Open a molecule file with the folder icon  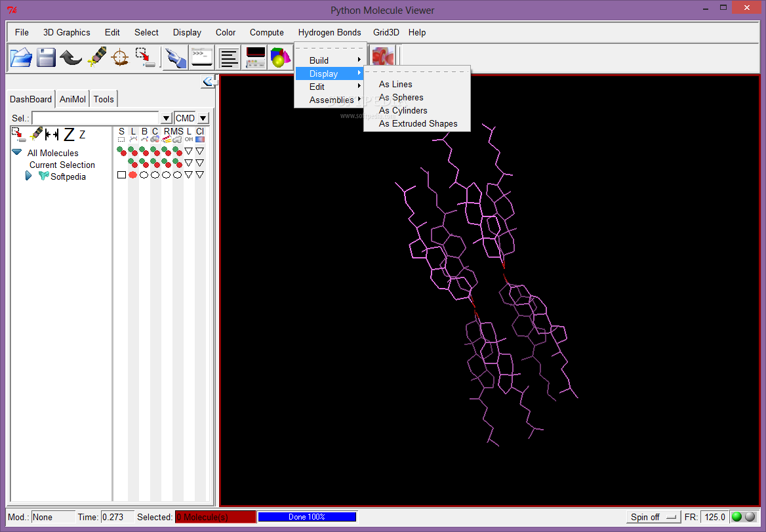(x=22, y=57)
